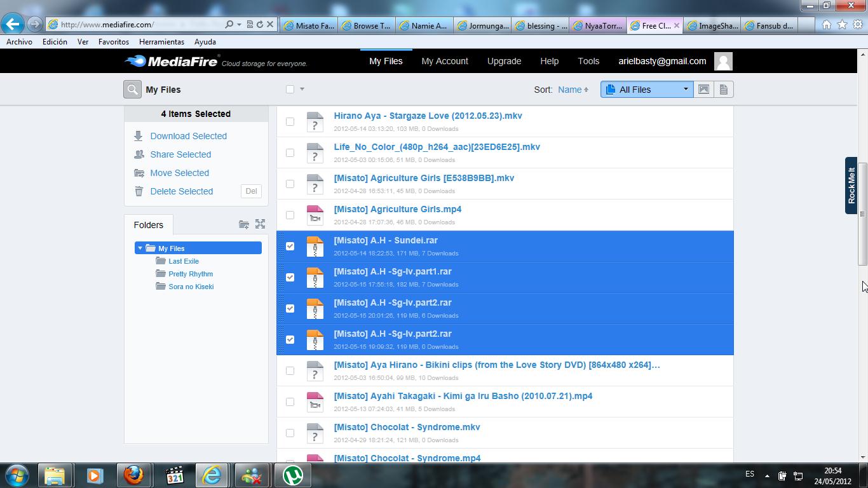
Task: Click browser back button
Action: 13,24
